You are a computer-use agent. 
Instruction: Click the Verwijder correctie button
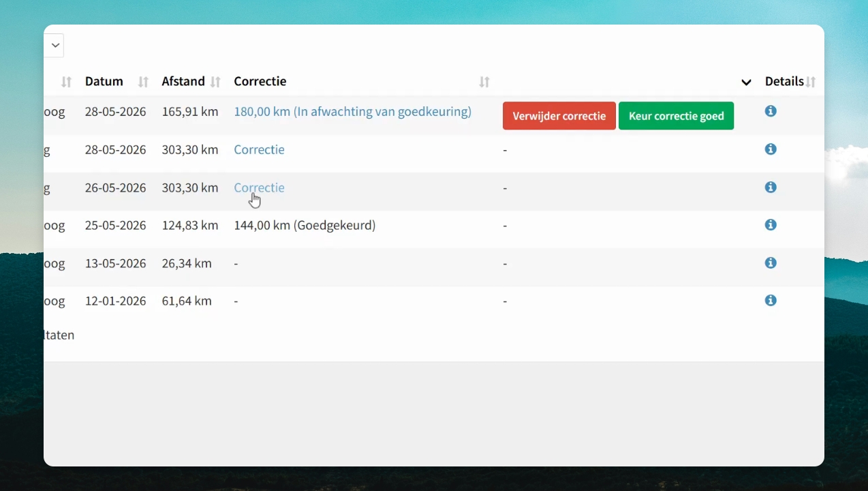[x=559, y=116]
